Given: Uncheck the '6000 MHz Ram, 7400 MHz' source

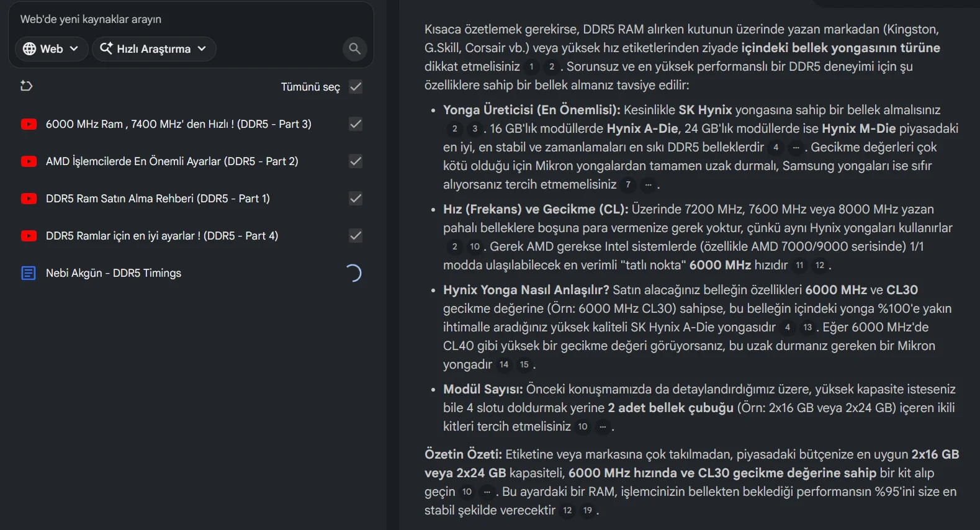Looking at the screenshot, I should pos(356,124).
